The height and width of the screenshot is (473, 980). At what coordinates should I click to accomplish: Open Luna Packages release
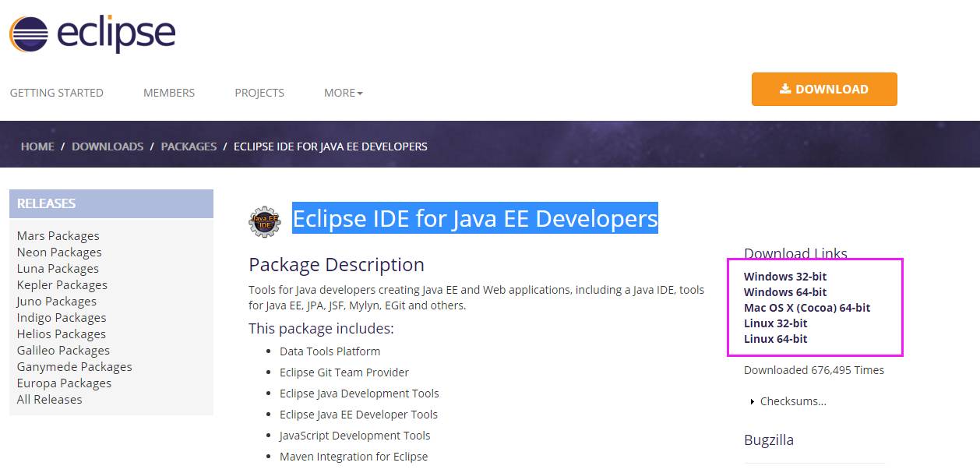58,269
